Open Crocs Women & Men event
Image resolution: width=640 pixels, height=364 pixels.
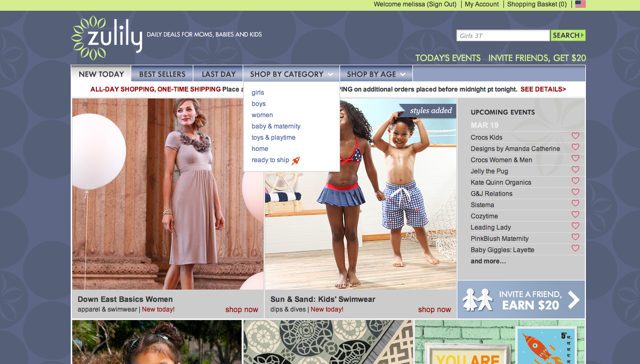pyautogui.click(x=501, y=160)
